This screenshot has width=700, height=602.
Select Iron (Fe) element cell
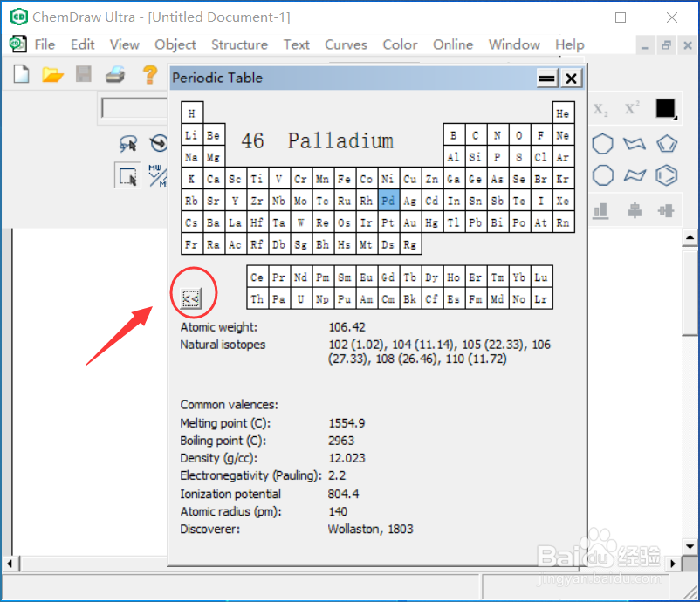[x=344, y=179]
